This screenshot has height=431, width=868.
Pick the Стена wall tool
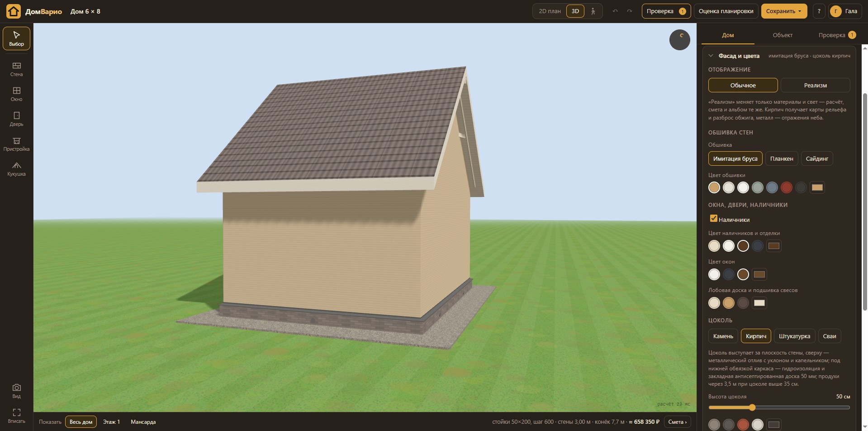pyautogui.click(x=16, y=69)
